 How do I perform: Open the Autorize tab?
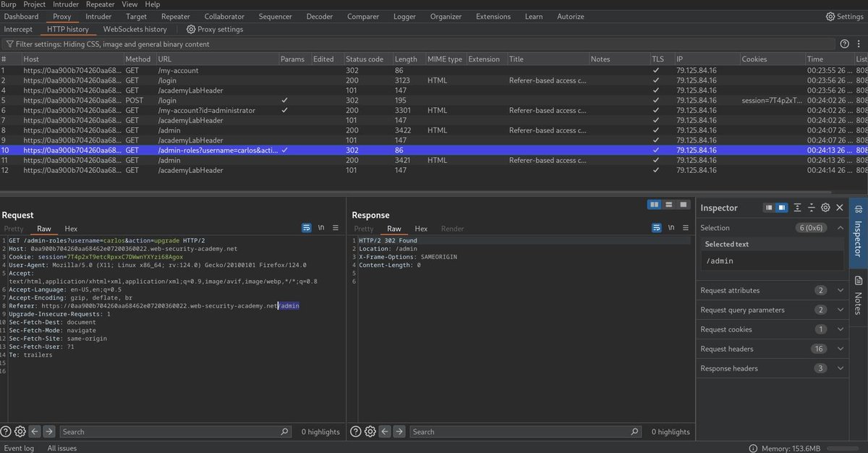pyautogui.click(x=571, y=16)
